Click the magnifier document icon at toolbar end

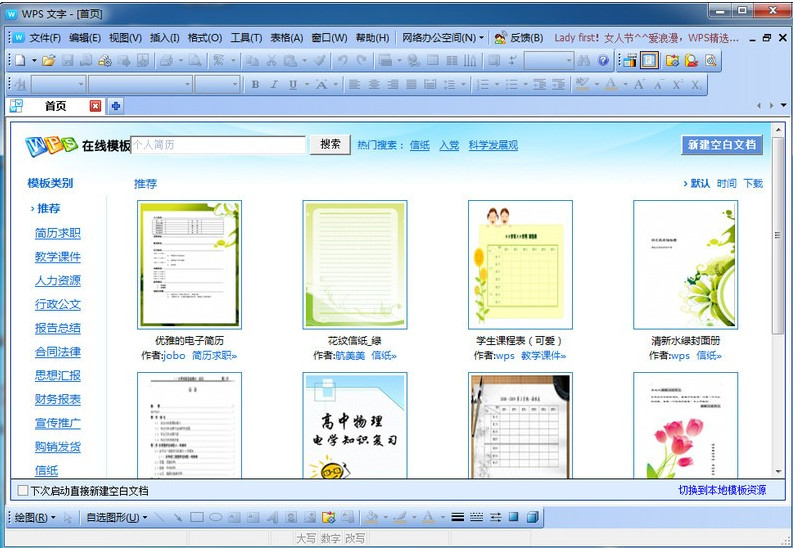click(711, 61)
